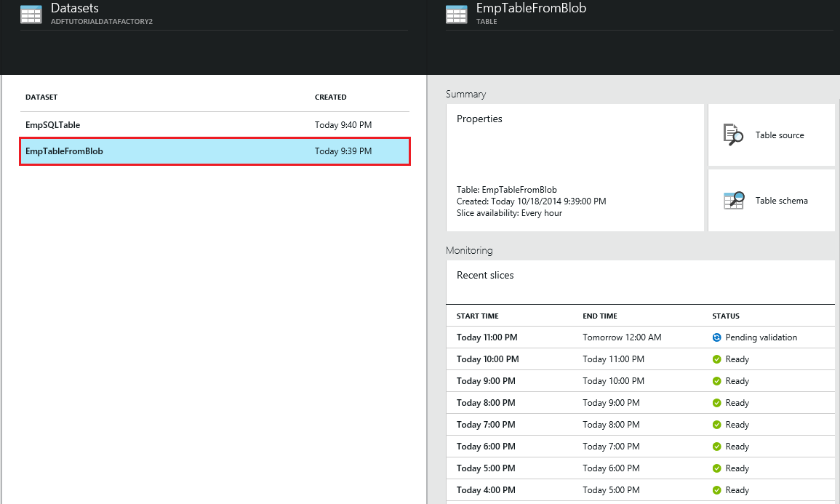Viewport: 840px width, 504px height.
Task: Click the Ready icon for 9:00 PM slice
Action: coord(716,381)
